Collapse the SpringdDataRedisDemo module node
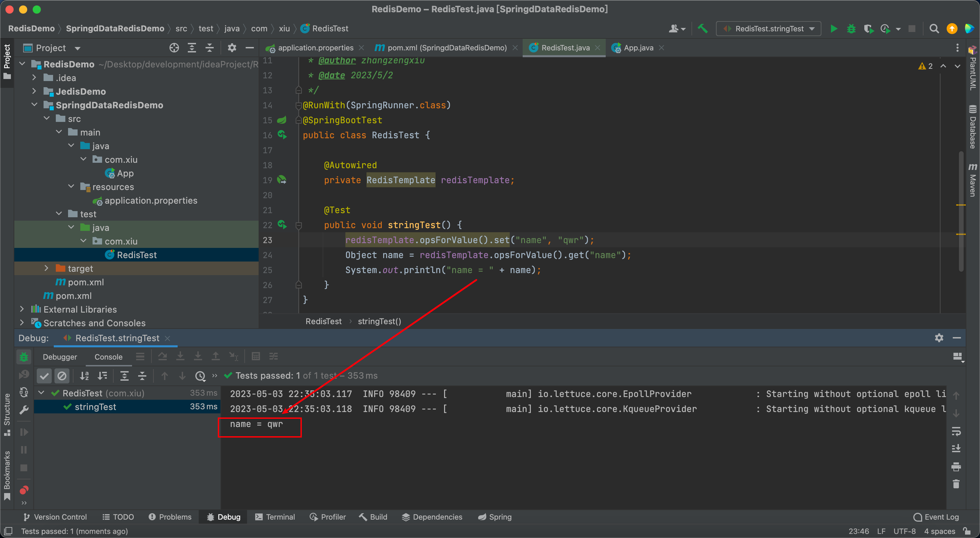The width and height of the screenshot is (980, 538). [34, 105]
